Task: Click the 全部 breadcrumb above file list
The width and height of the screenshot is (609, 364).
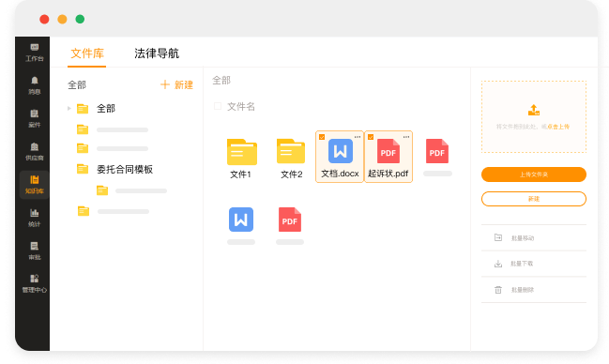Action: tap(221, 81)
